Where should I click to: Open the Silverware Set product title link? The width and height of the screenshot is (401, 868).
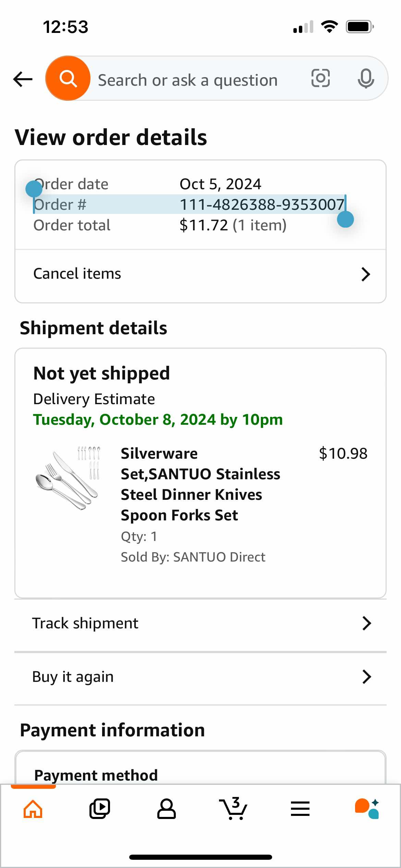(200, 484)
